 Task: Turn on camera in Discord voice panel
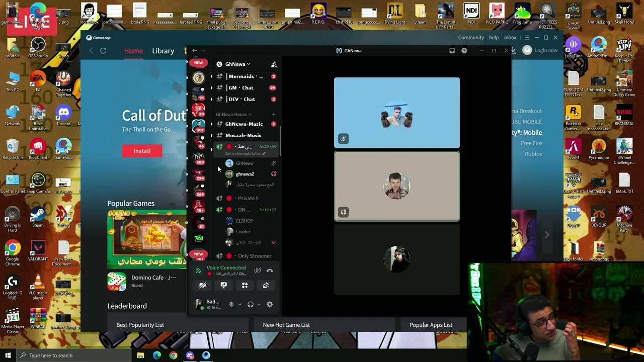tap(202, 286)
